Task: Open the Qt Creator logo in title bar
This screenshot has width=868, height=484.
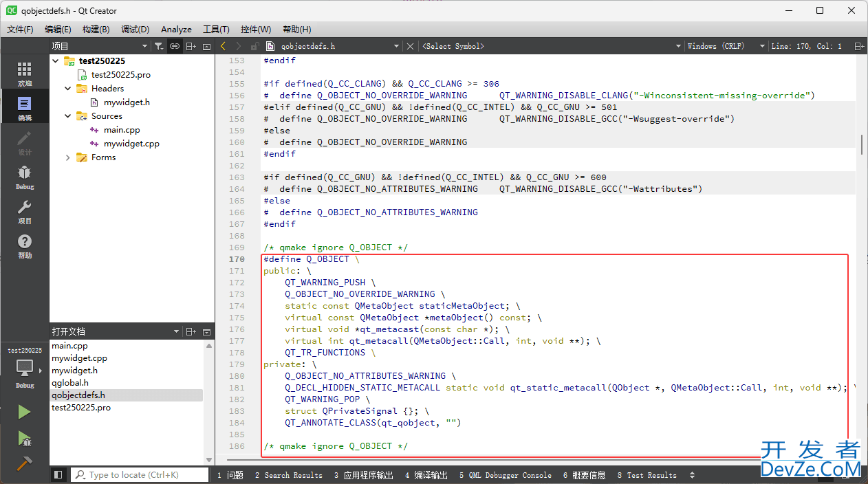Action: [x=12, y=10]
